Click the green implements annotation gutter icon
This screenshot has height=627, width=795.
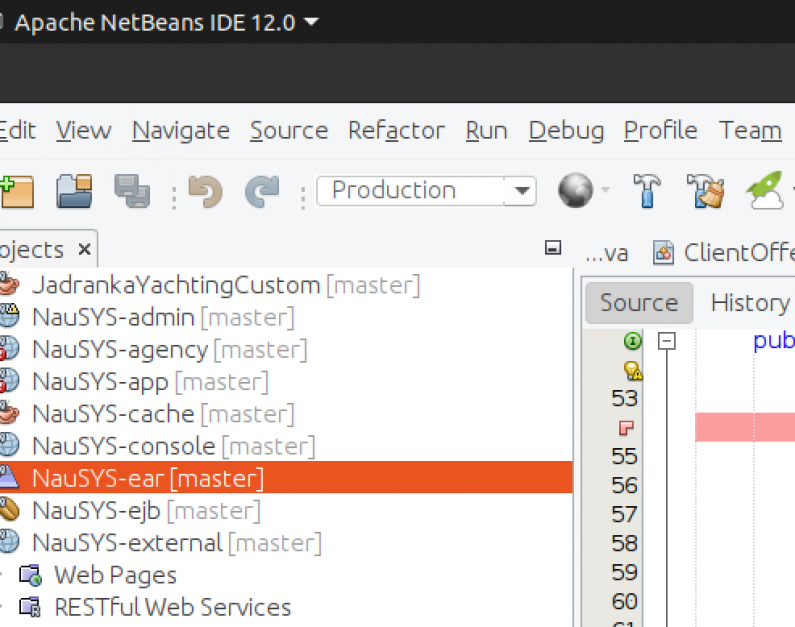click(x=633, y=341)
